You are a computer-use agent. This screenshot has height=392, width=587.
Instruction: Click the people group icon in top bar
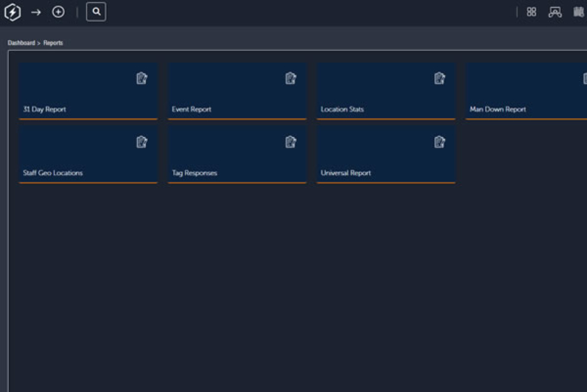click(x=555, y=12)
